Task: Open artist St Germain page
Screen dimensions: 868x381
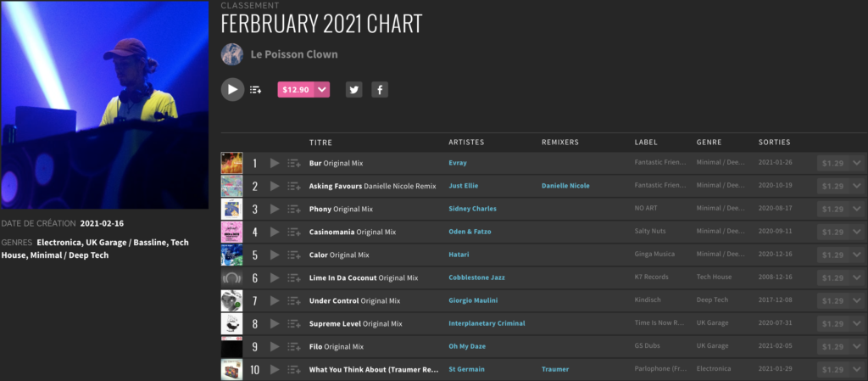Action: [x=466, y=369]
